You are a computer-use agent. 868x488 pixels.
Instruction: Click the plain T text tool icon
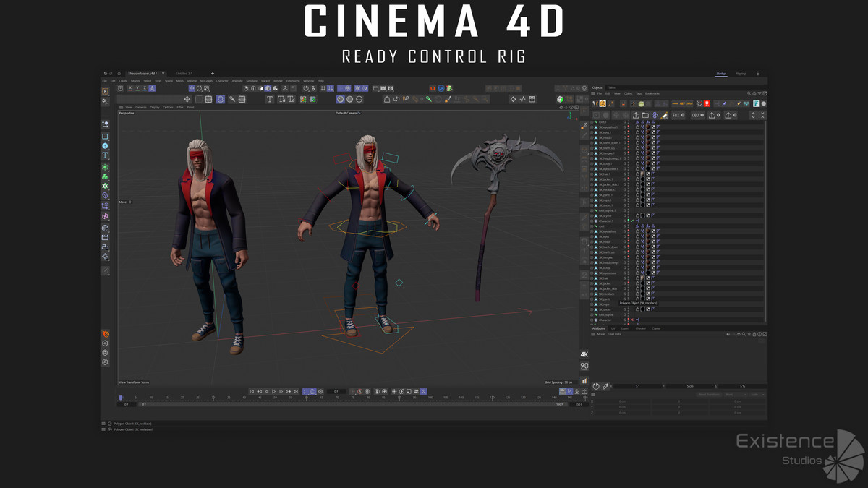(270, 99)
